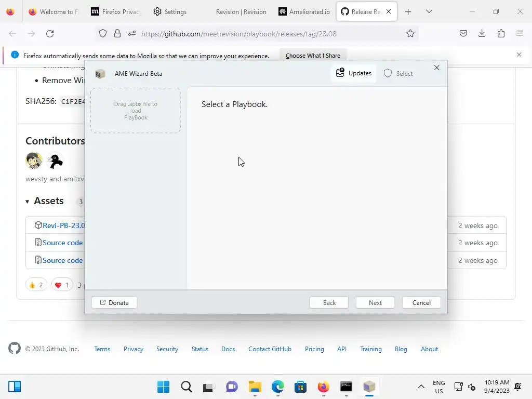Open site permissions icon in address bar

pyautogui.click(x=132, y=34)
